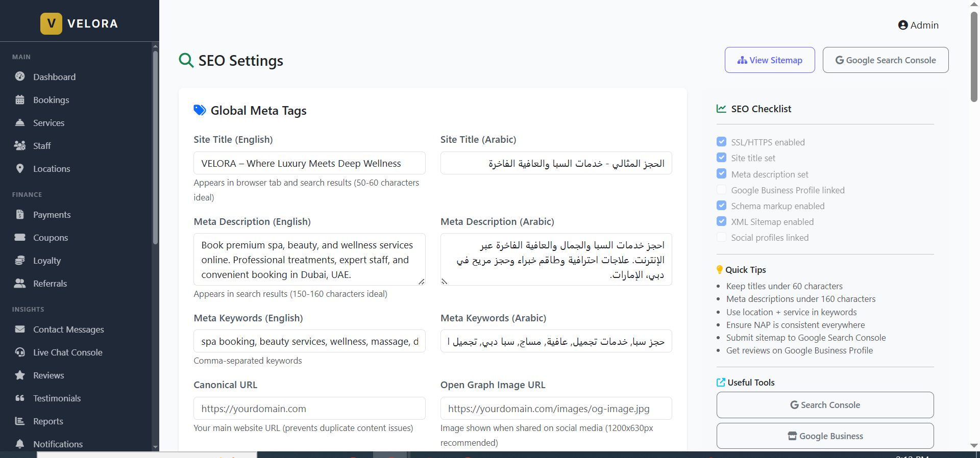Open the View Sitemap button
The height and width of the screenshot is (458, 980).
[x=770, y=60]
